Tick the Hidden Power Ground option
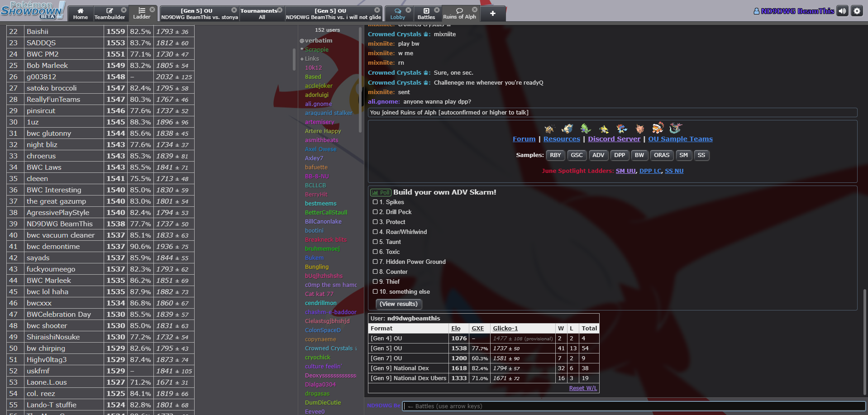The width and height of the screenshot is (868, 415). click(375, 262)
